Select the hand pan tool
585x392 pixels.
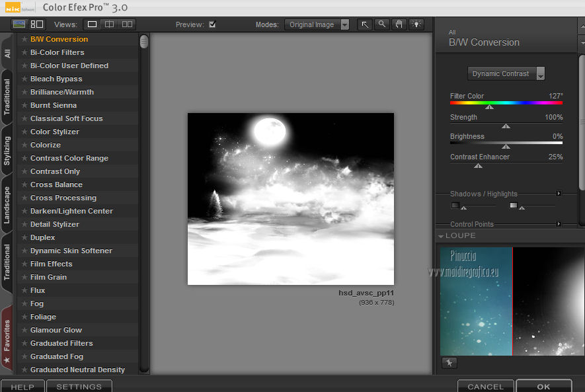[399, 24]
